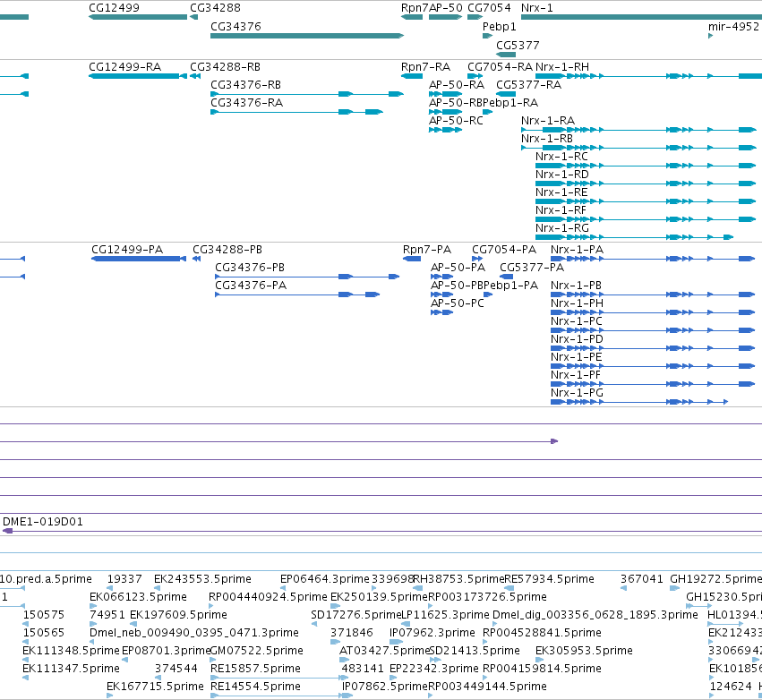This screenshot has width=762, height=700.
Task: Select protein Nrx-1-PE
Action: pos(577,357)
